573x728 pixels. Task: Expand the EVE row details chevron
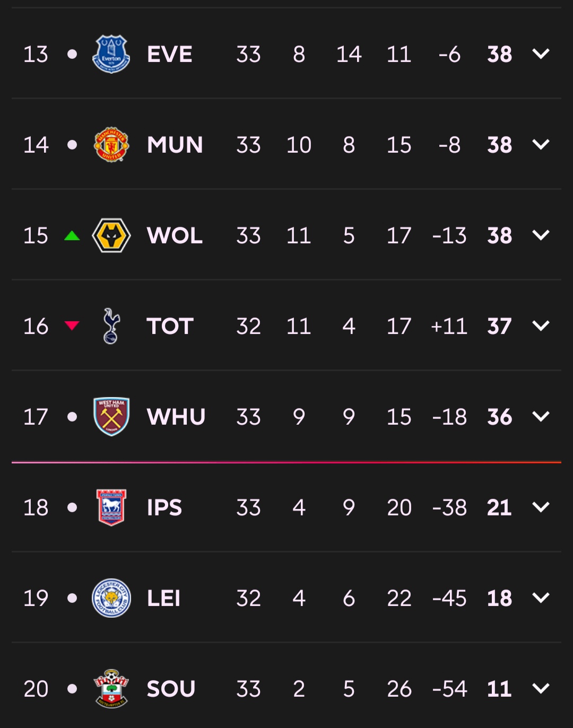(541, 54)
